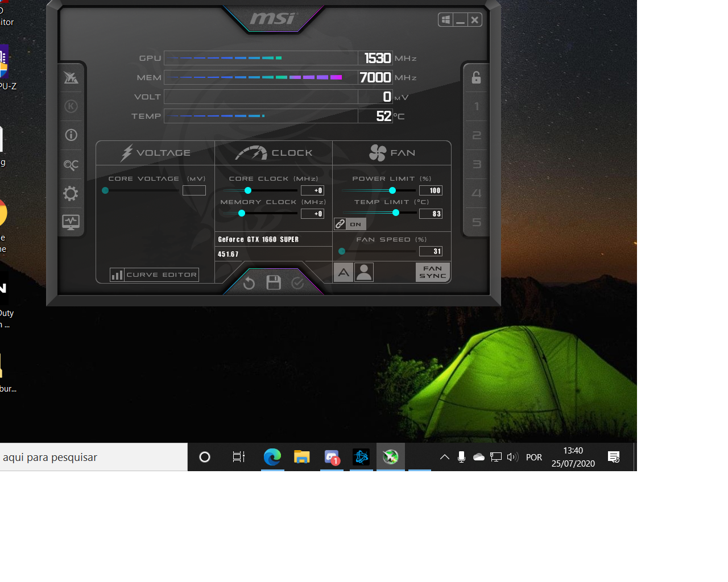Select profile slot 3
Viewport: 728px width, 582px height.
coord(477,164)
